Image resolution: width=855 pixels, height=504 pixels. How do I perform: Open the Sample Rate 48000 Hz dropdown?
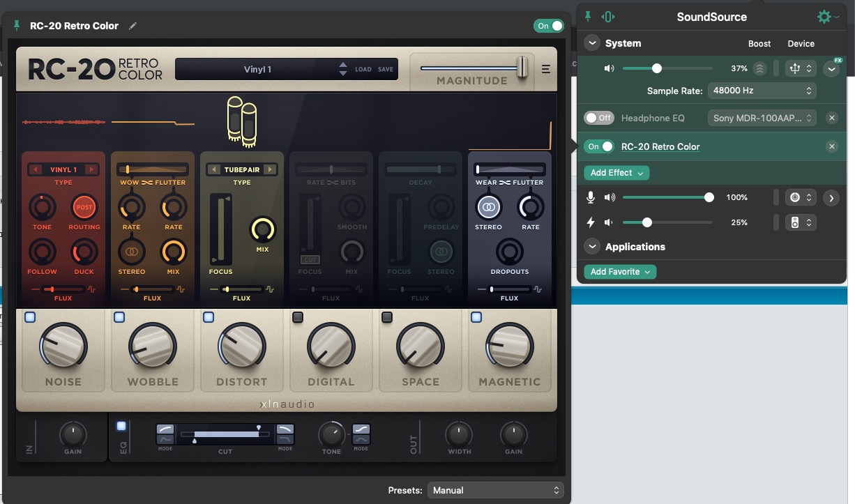click(762, 91)
